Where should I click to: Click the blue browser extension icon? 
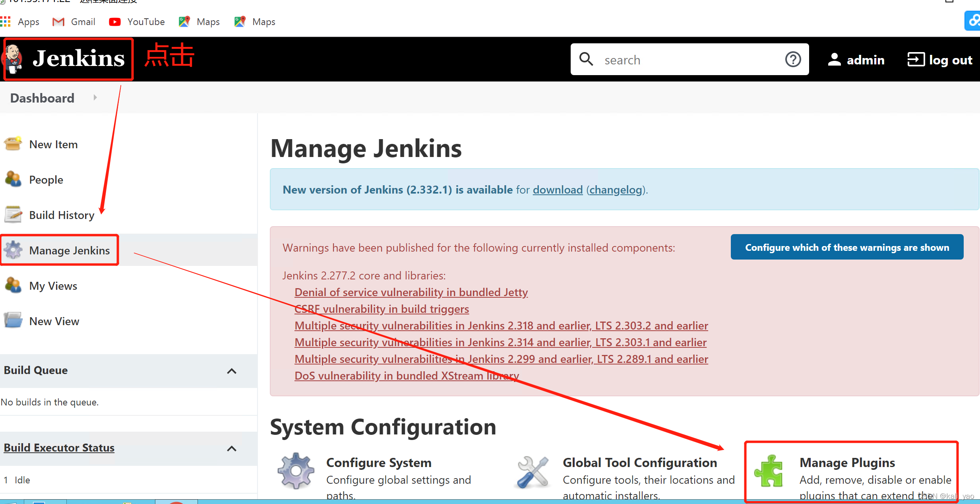(972, 21)
